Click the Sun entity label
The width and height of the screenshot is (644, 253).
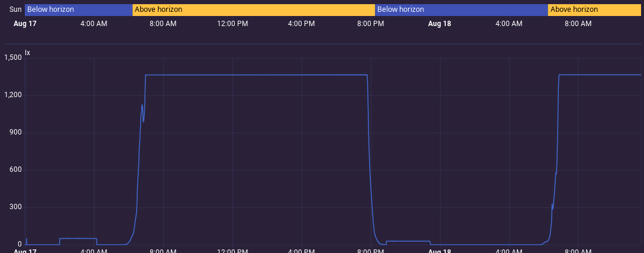[15, 9]
